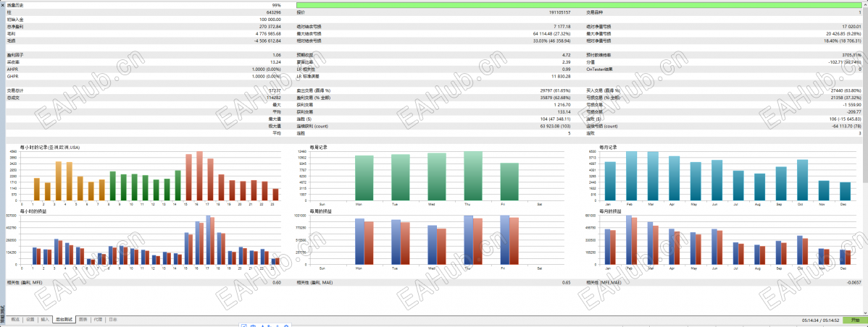Image resolution: width=868 pixels, height=327 pixels.
Task: Click correlation profit MAE value 0.65
Action: tap(567, 283)
